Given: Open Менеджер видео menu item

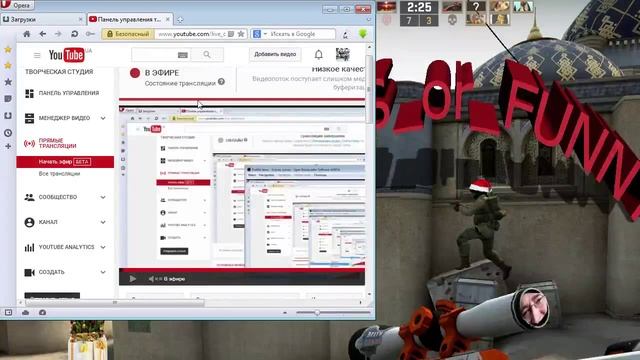Looking at the screenshot, I should tap(64, 118).
